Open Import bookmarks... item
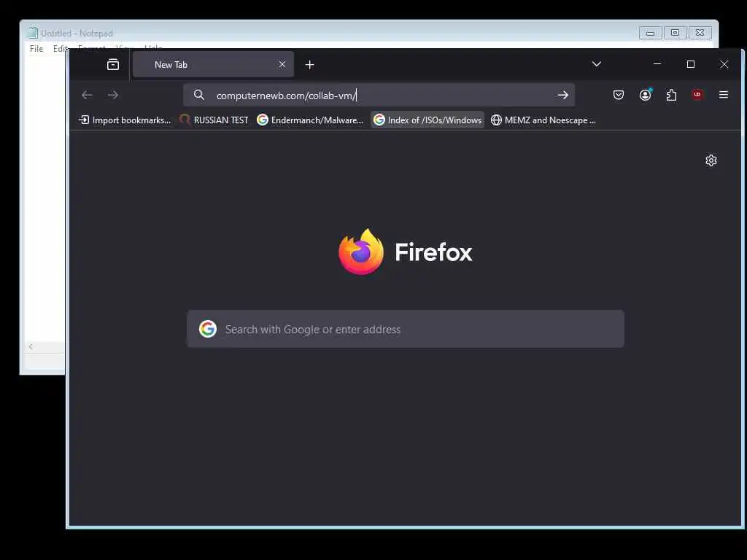 (x=124, y=120)
